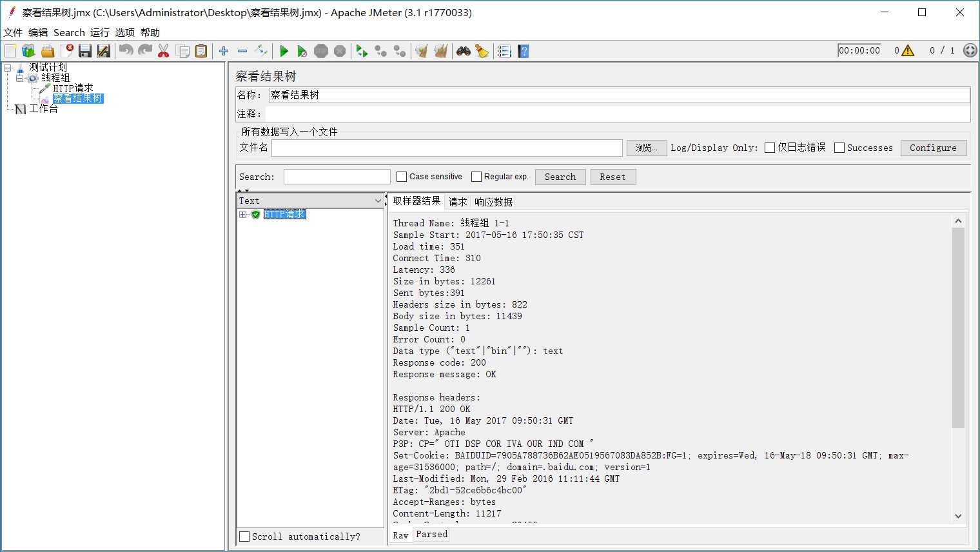The image size is (980, 552).
Task: Click the Undo arrow icon
Action: [126, 51]
